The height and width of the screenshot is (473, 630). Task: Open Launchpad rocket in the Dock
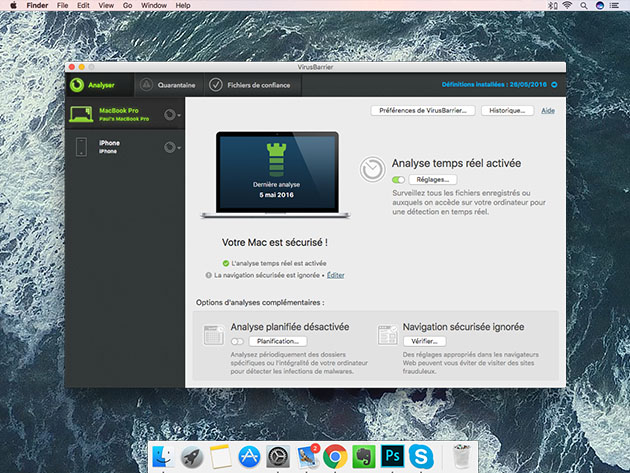coord(192,457)
